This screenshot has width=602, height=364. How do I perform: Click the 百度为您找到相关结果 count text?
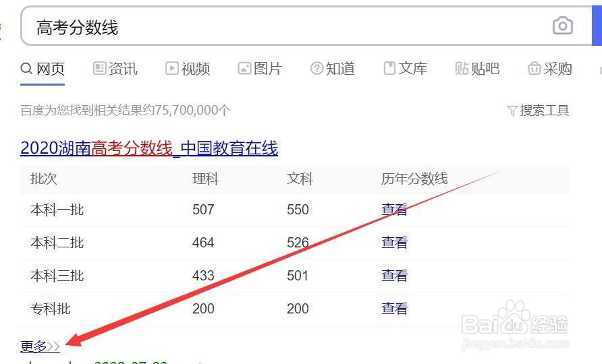click(x=126, y=111)
